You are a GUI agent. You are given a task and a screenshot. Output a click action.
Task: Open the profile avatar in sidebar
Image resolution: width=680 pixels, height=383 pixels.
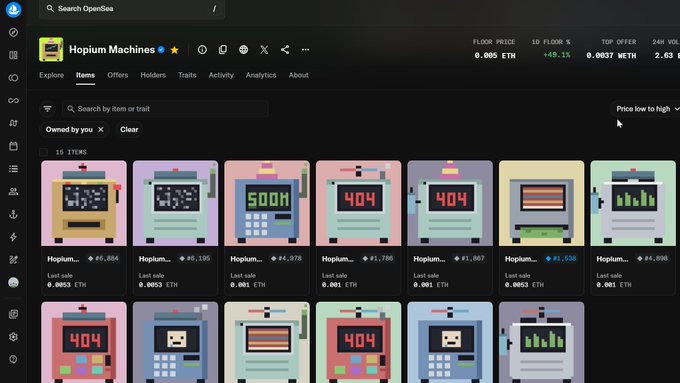pos(13,282)
